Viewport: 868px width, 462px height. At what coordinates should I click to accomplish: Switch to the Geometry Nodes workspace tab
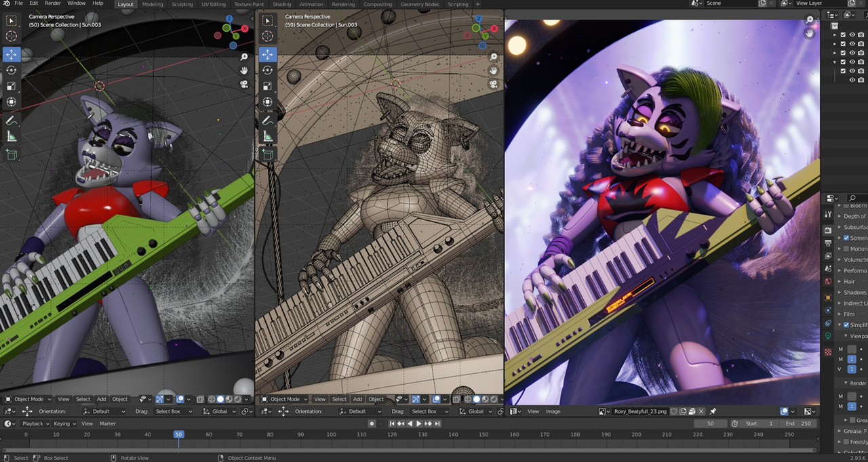tap(420, 4)
